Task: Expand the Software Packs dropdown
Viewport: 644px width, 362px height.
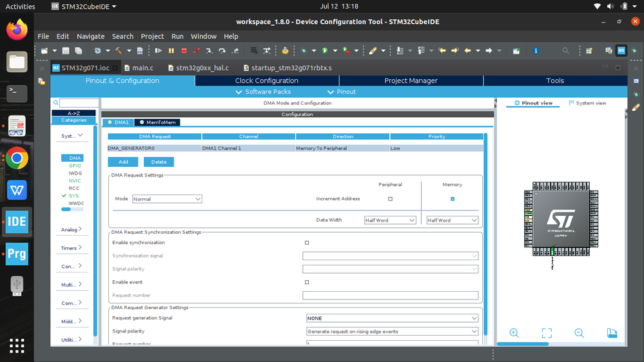Action: (263, 92)
